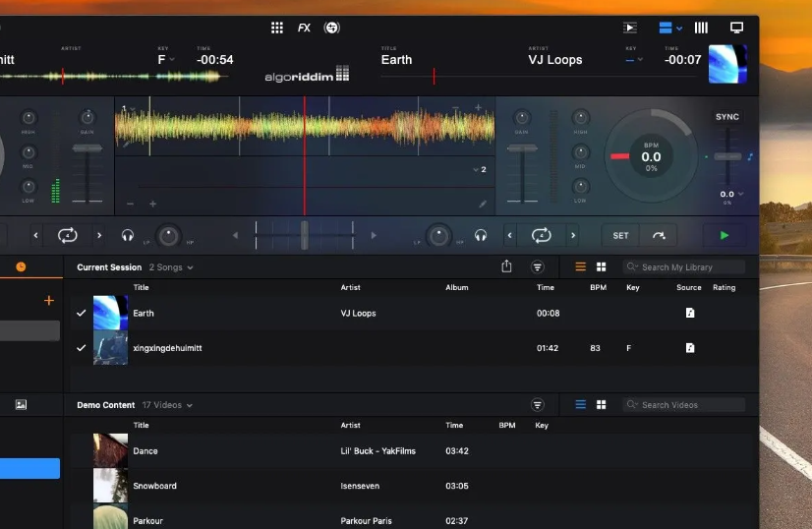812x529 pixels.
Task: Expand the Current Session 2 Songs dropdown
Action: (171, 267)
